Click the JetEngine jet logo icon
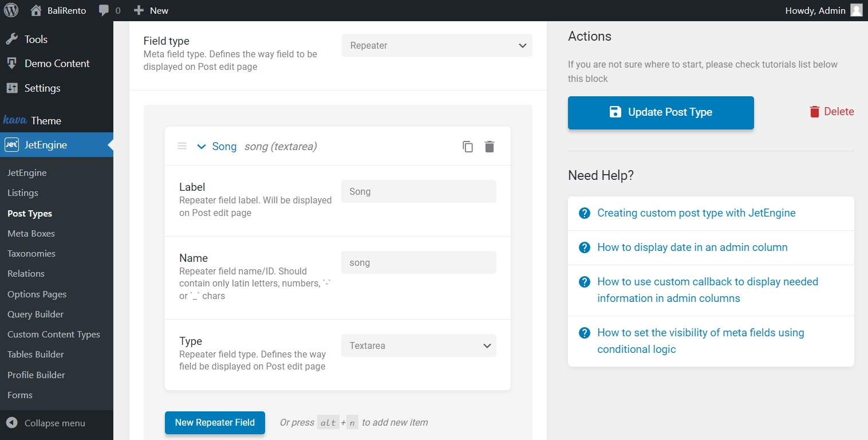This screenshot has width=868, height=440. coord(11,145)
